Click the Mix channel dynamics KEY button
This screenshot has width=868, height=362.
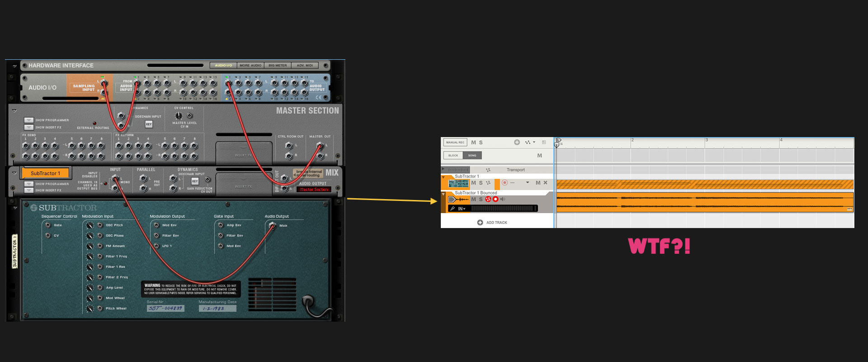[195, 181]
